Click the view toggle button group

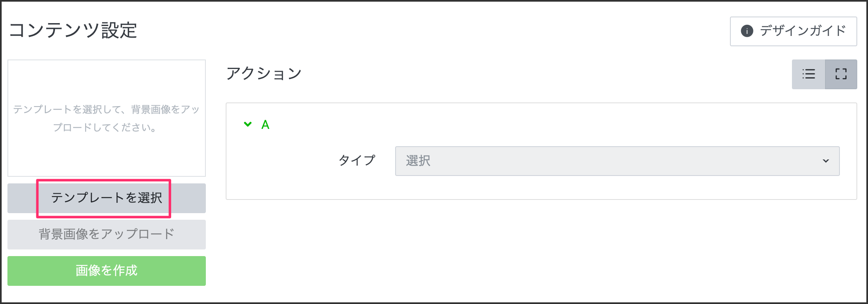pos(824,74)
